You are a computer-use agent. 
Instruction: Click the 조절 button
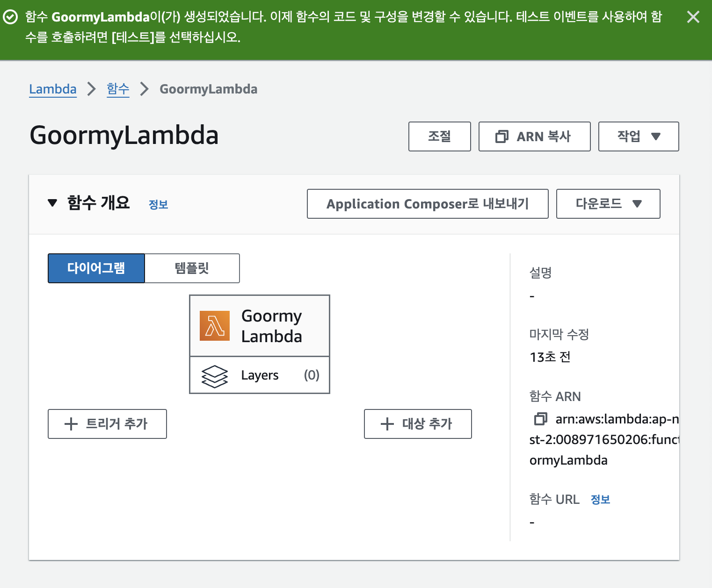[440, 136]
